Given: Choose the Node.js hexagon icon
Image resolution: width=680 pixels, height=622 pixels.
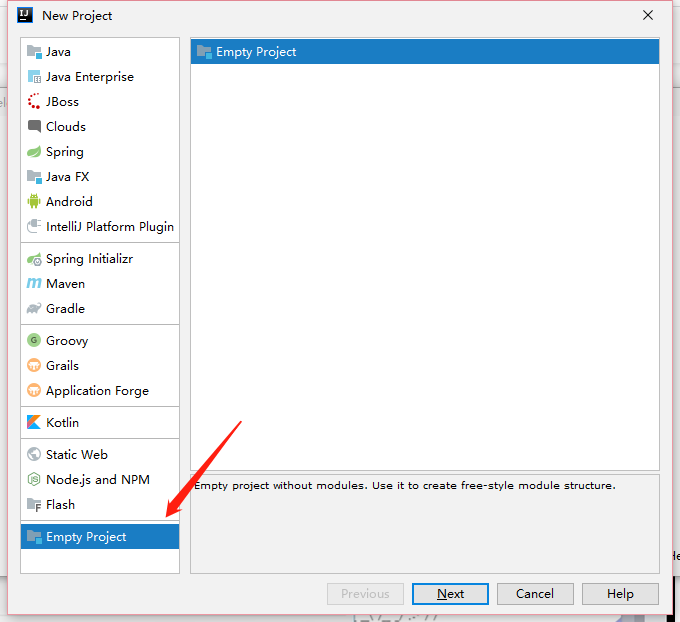Looking at the screenshot, I should [34, 479].
